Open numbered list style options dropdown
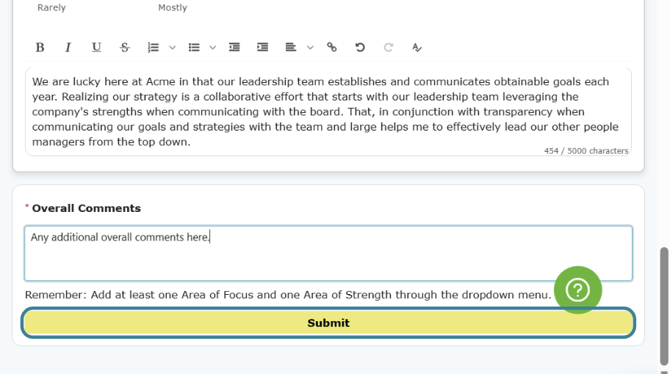670x374 pixels. (172, 47)
